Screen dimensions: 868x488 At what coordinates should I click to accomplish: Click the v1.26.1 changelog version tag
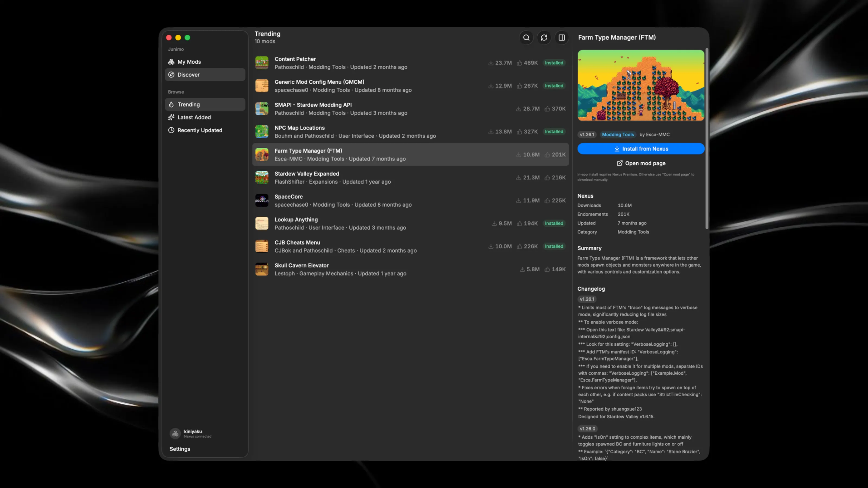point(587,299)
